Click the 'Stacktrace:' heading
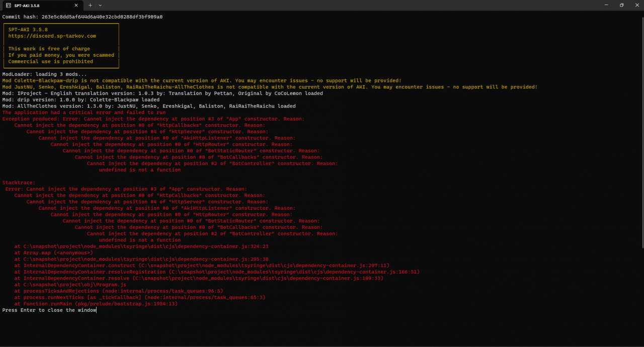 19,183
